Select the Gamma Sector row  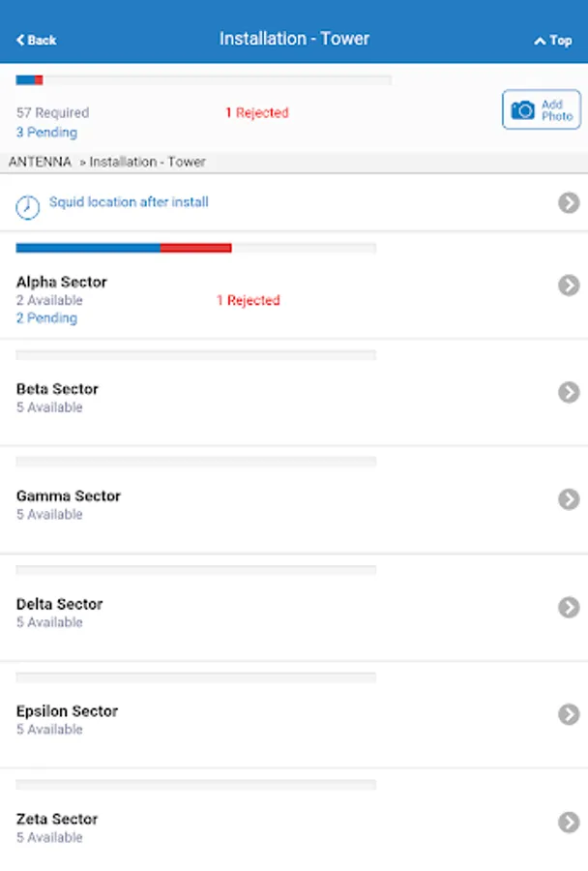[x=68, y=496]
